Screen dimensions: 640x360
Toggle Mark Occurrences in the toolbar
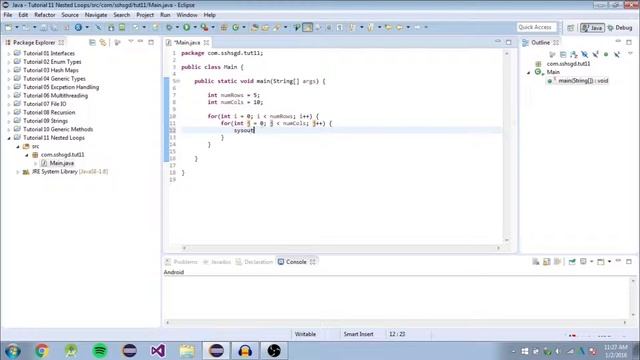(307, 27)
